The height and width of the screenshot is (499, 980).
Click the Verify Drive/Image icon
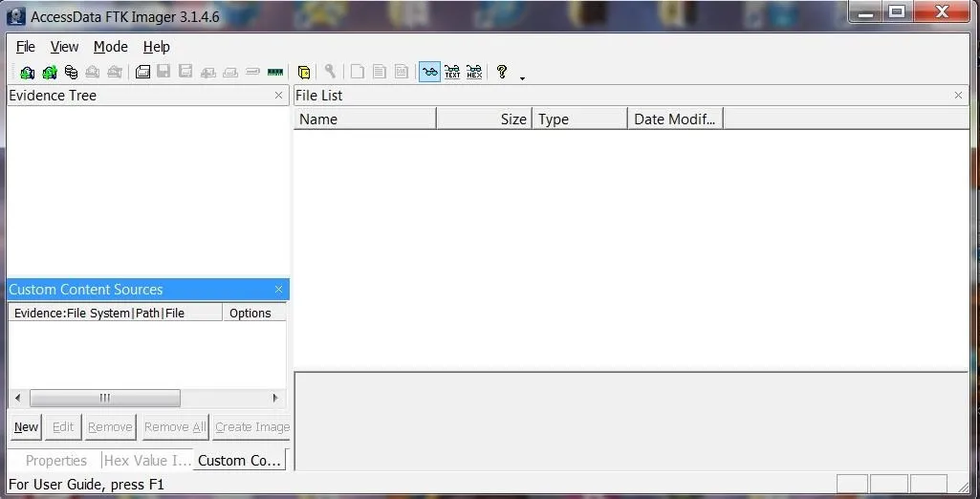click(x=252, y=72)
